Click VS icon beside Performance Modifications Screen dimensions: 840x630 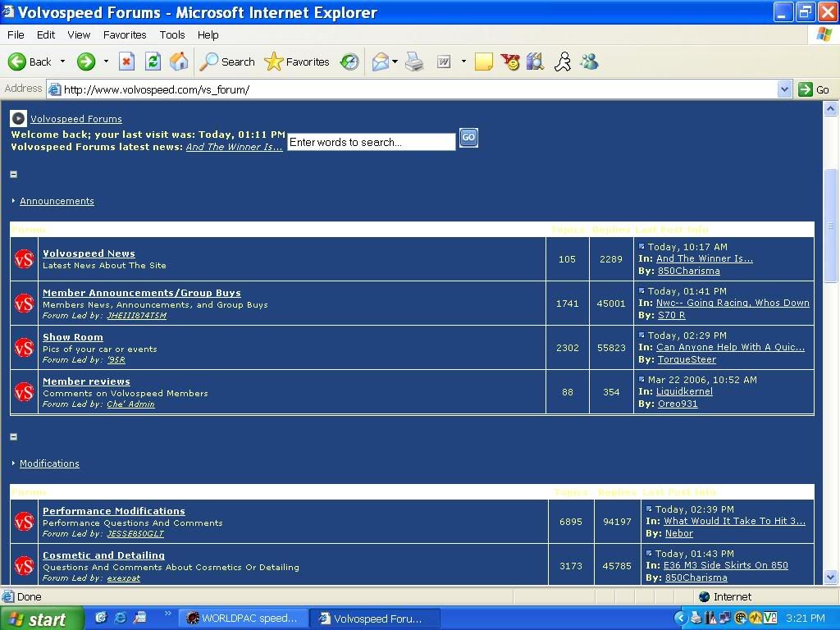24,522
